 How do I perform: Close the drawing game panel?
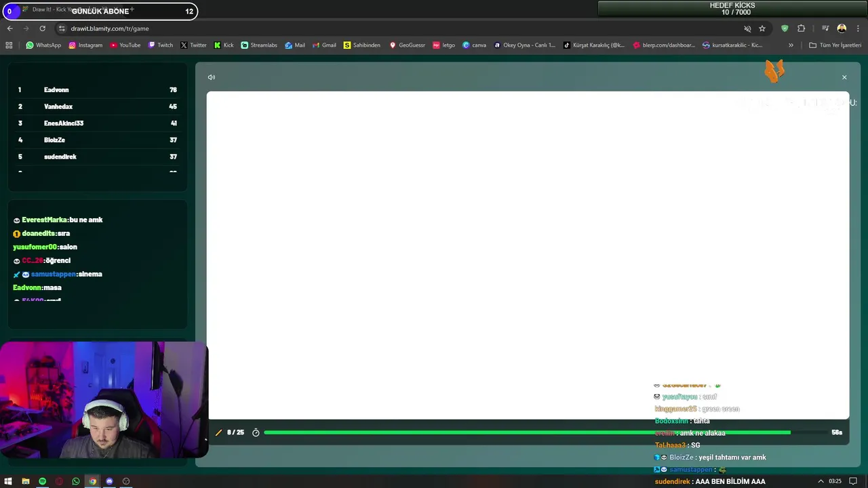[844, 77]
